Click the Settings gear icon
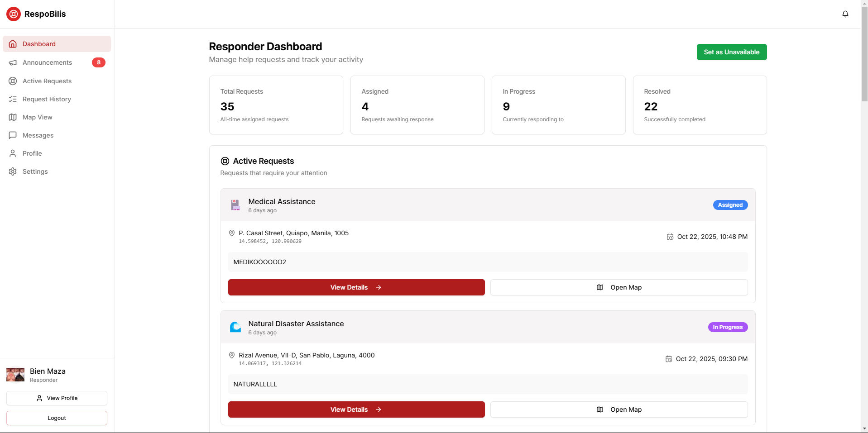The image size is (868, 433). pyautogui.click(x=13, y=171)
